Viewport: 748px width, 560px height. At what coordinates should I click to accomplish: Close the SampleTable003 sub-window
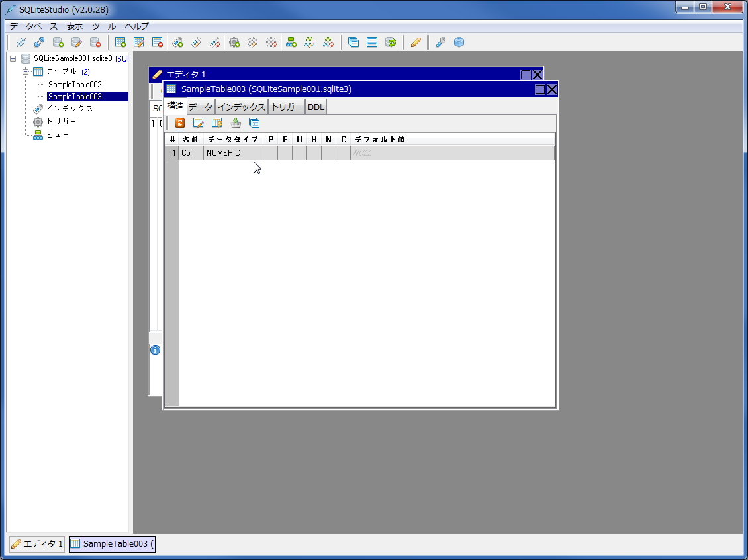click(x=552, y=89)
